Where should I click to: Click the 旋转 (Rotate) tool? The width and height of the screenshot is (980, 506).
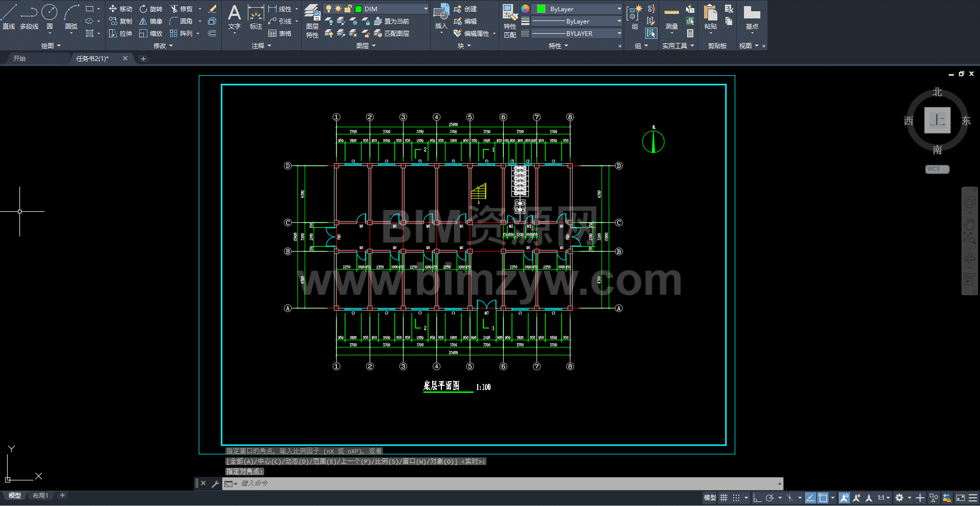pos(151,9)
